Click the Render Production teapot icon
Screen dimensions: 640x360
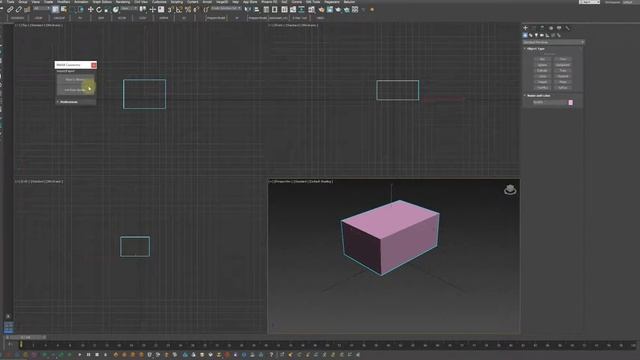pos(338,9)
